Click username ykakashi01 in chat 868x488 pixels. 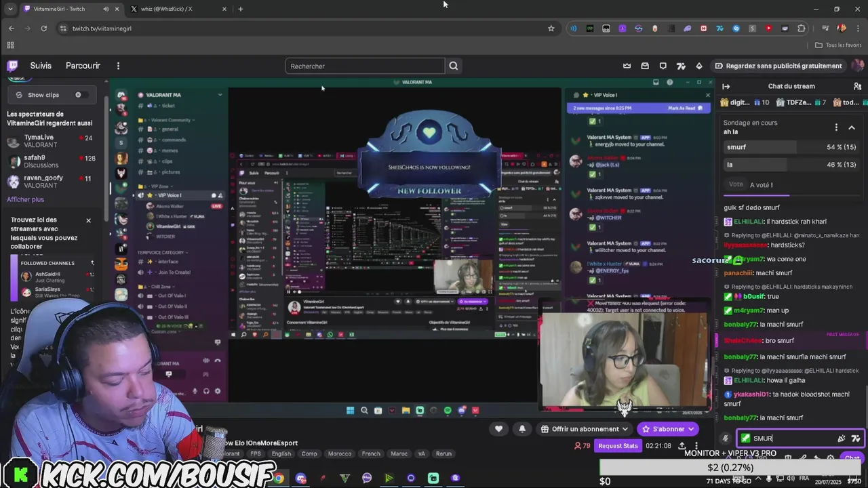pyautogui.click(x=751, y=394)
